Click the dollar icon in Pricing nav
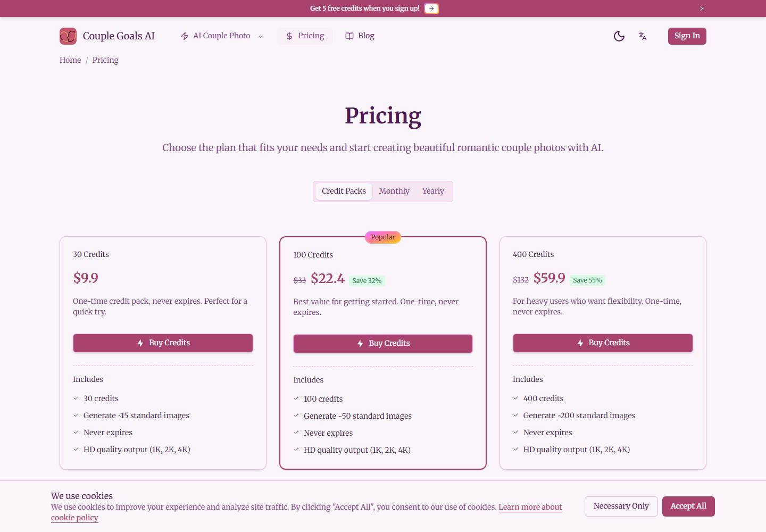Screen dimensions: 766x532 click(289, 36)
